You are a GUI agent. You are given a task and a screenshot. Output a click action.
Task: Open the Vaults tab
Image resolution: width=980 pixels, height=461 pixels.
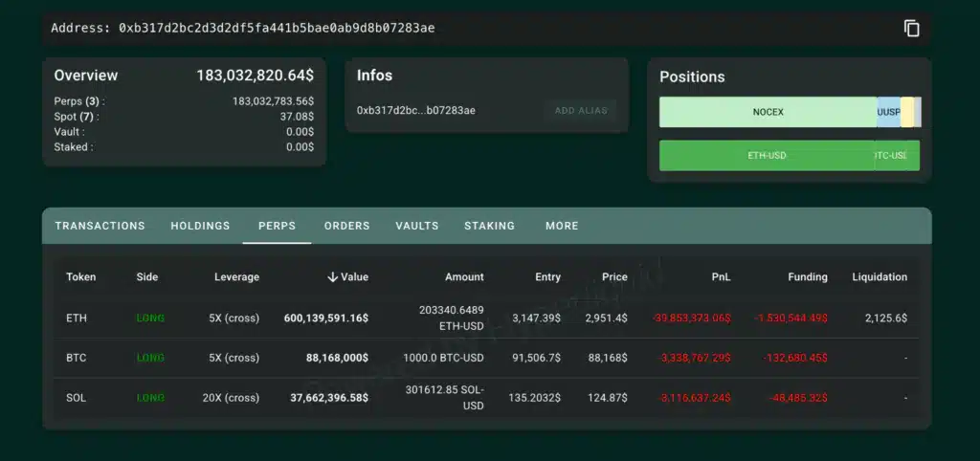click(416, 226)
